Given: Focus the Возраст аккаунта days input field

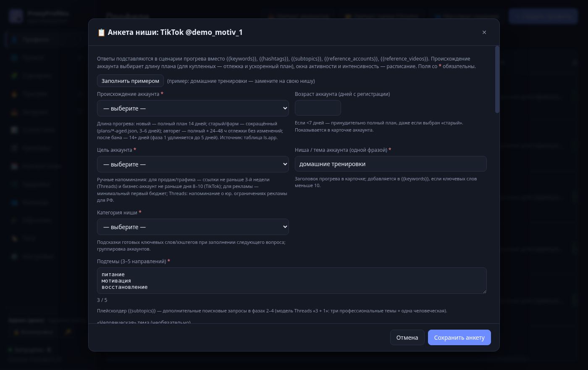Looking at the screenshot, I should [x=318, y=108].
